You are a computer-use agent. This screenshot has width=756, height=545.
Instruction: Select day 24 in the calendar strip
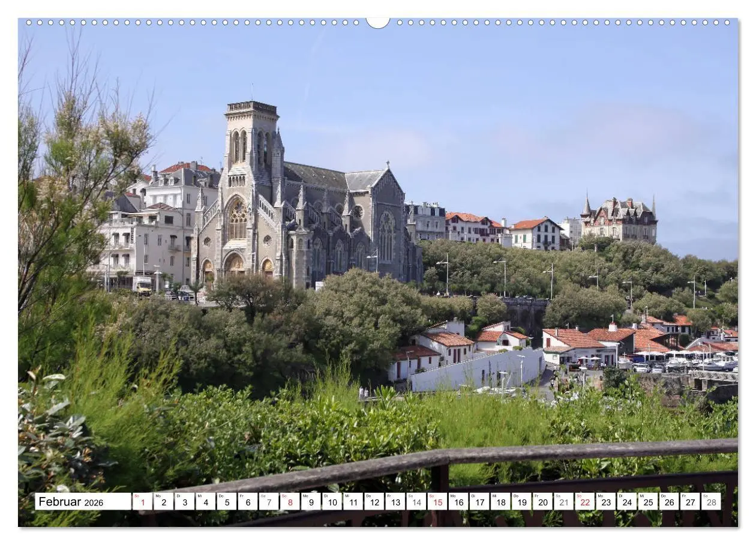(626, 502)
